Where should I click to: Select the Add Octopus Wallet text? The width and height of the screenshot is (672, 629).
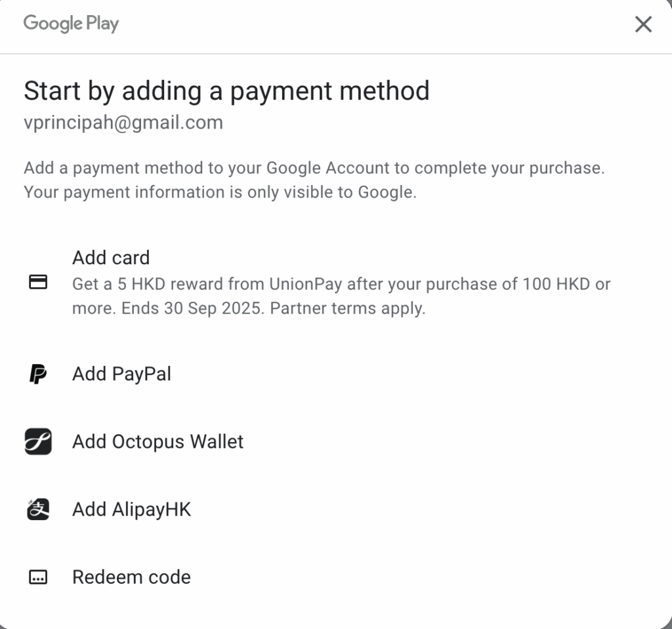[x=157, y=442]
